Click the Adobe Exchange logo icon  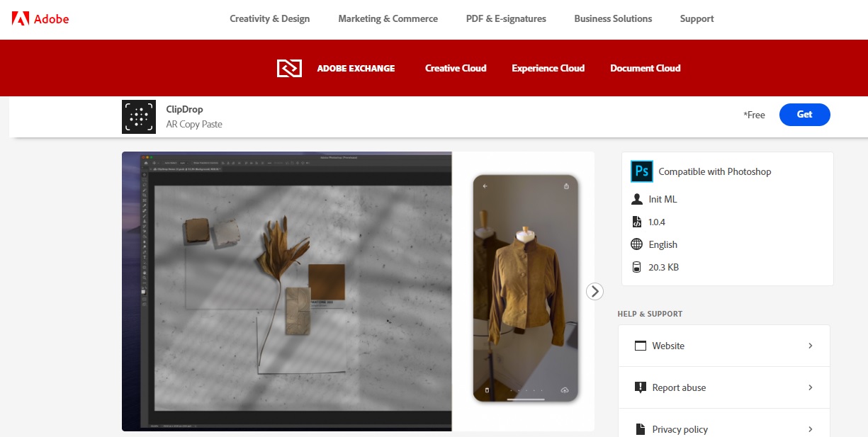[x=289, y=68]
